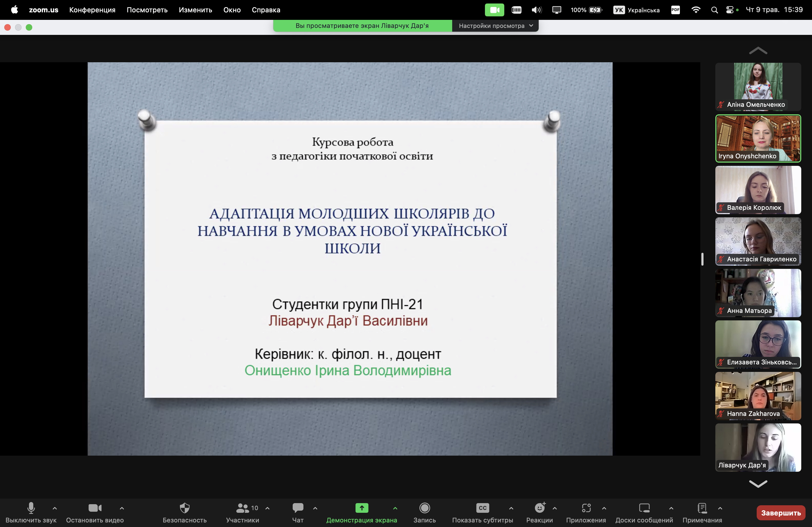Select Елизавета Зіньковсь... video thumbnail
The height and width of the screenshot is (527, 812).
click(x=758, y=344)
